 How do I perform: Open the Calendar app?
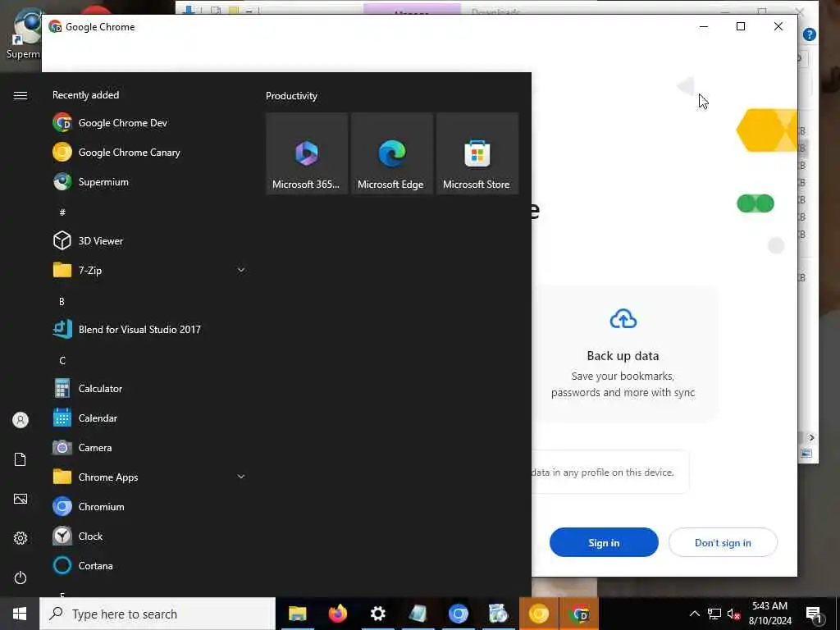click(x=149, y=418)
